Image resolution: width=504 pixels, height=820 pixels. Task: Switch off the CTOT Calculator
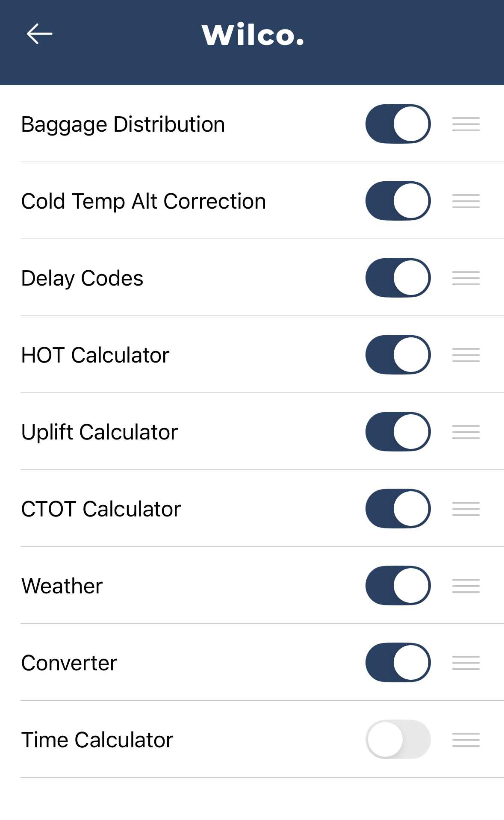(x=398, y=509)
